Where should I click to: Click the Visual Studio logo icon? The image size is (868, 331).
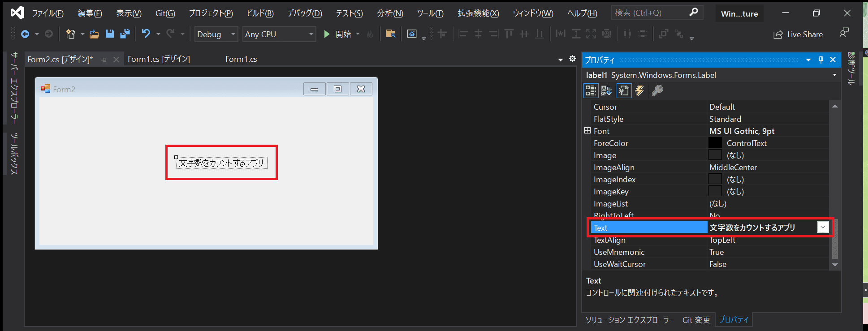pos(17,13)
